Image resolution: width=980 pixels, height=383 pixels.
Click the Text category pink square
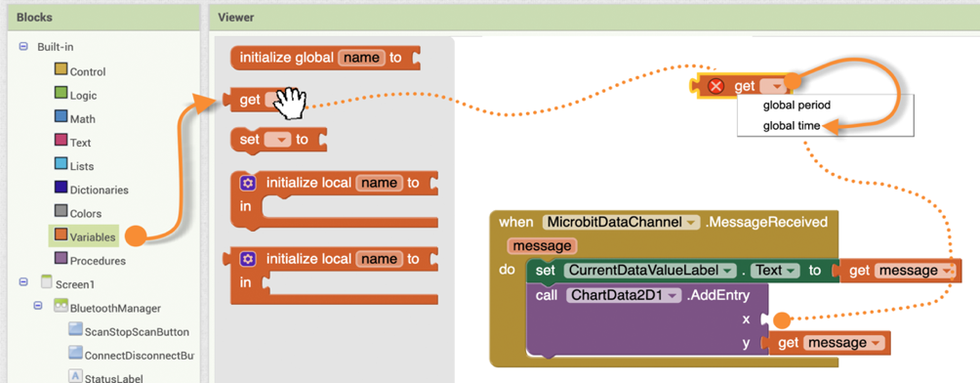pyautogui.click(x=61, y=140)
